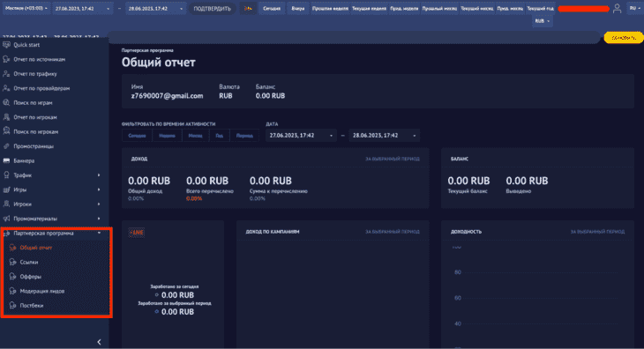
Task: Click the Отчет по источникам icon
Action: point(6,59)
